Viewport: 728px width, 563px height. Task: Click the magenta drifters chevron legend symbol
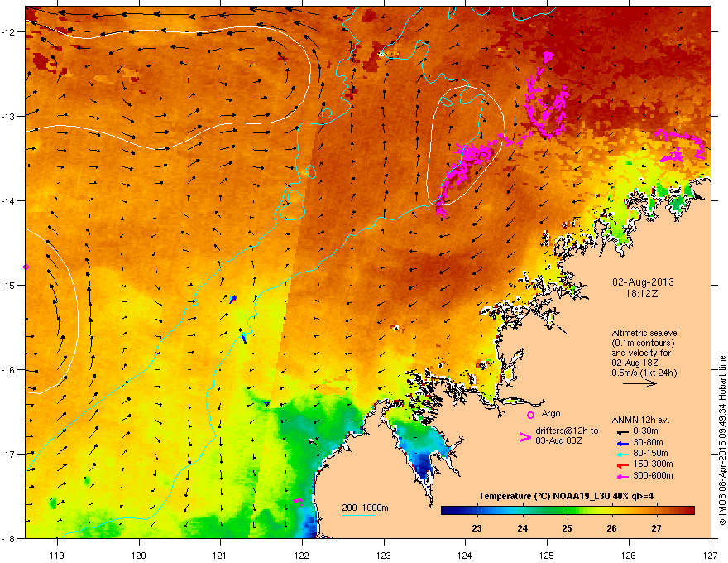pos(524,437)
